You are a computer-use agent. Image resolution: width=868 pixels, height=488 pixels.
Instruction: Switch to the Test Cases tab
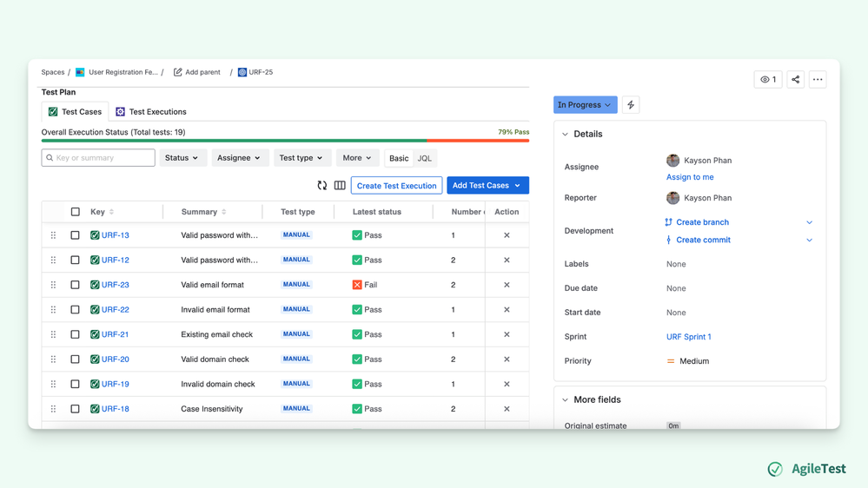pos(75,112)
